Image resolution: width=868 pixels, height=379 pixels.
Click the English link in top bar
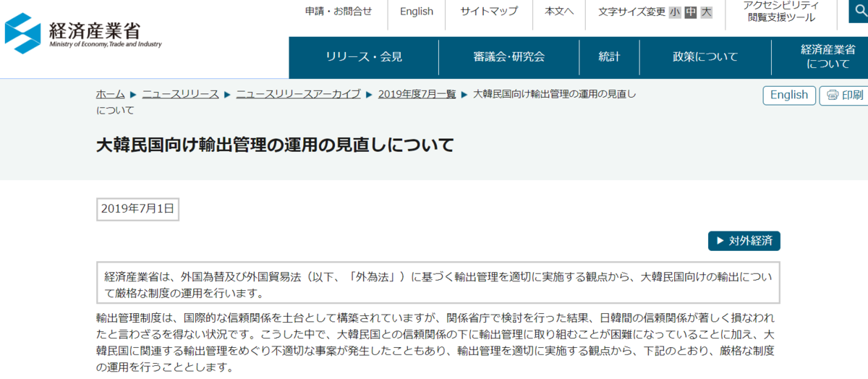pos(417,12)
